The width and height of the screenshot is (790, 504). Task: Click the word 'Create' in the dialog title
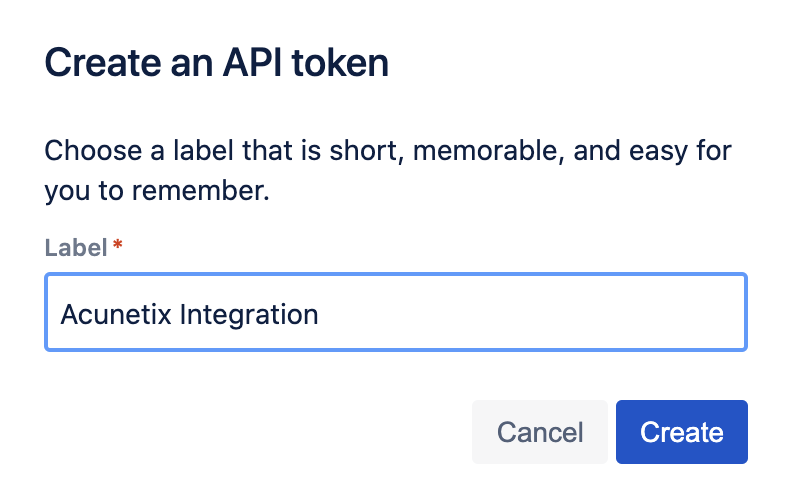[x=103, y=63]
